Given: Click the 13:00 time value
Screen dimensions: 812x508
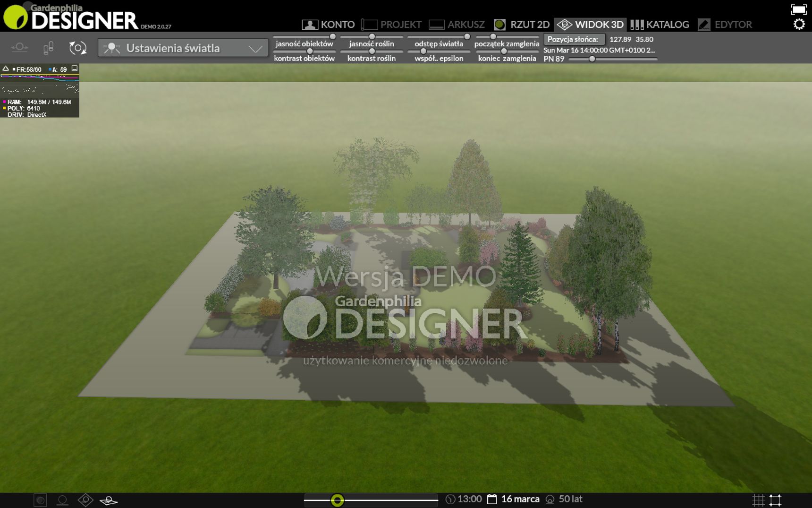Looking at the screenshot, I should pos(470,499).
